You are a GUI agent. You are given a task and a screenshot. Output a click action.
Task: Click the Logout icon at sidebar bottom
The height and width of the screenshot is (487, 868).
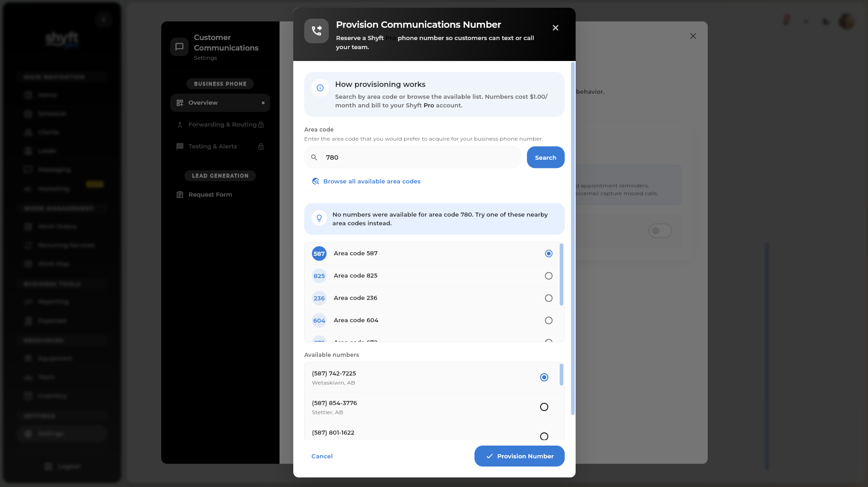(x=48, y=466)
